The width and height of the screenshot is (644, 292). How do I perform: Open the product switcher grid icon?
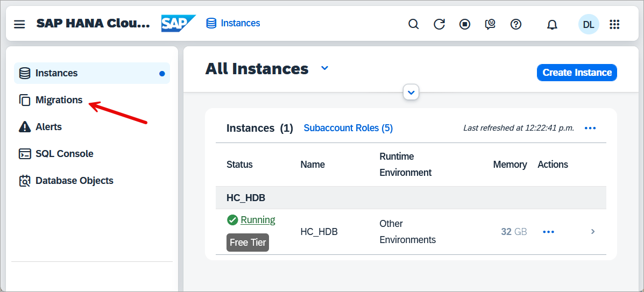614,24
